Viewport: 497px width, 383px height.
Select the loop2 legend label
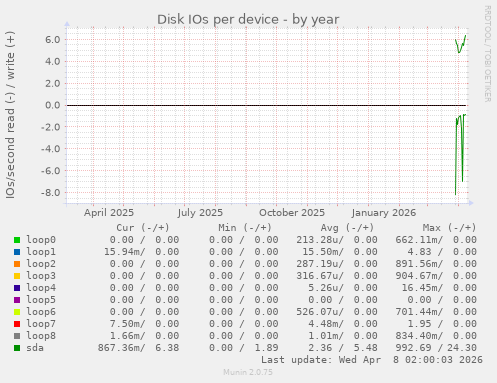click(41, 264)
